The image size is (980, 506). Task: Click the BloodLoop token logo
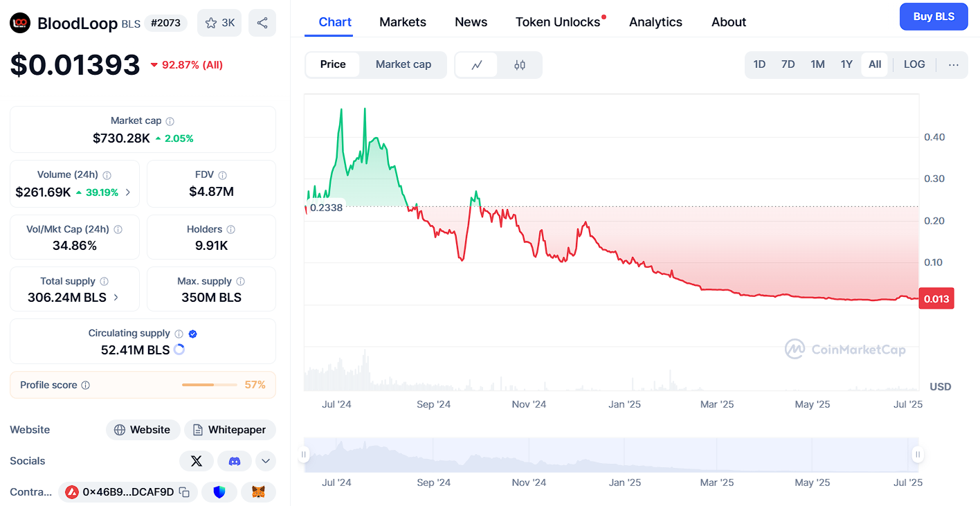coord(20,23)
